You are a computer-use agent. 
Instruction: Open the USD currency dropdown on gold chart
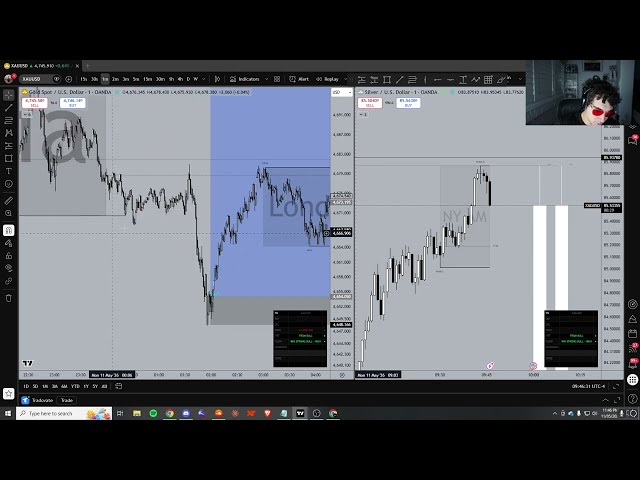342,92
